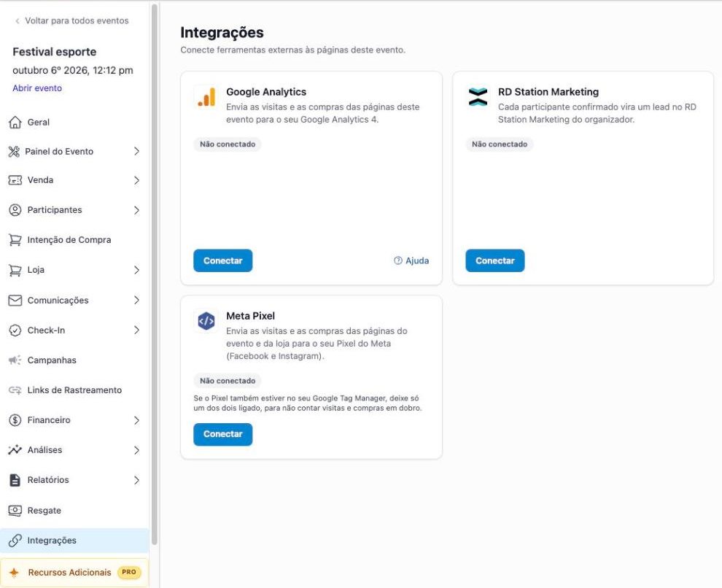Click the Venda ticket icon
This screenshot has width=722, height=588.
(x=15, y=180)
